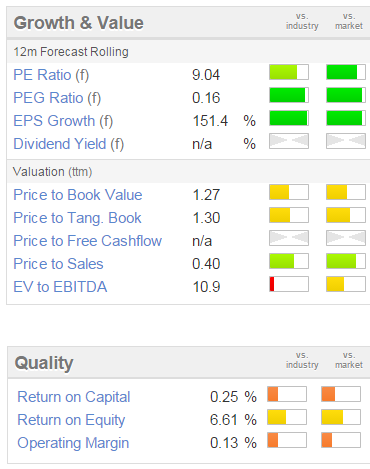Open Price to Book Value link
This screenshot has height=469, width=370.
coord(78,195)
